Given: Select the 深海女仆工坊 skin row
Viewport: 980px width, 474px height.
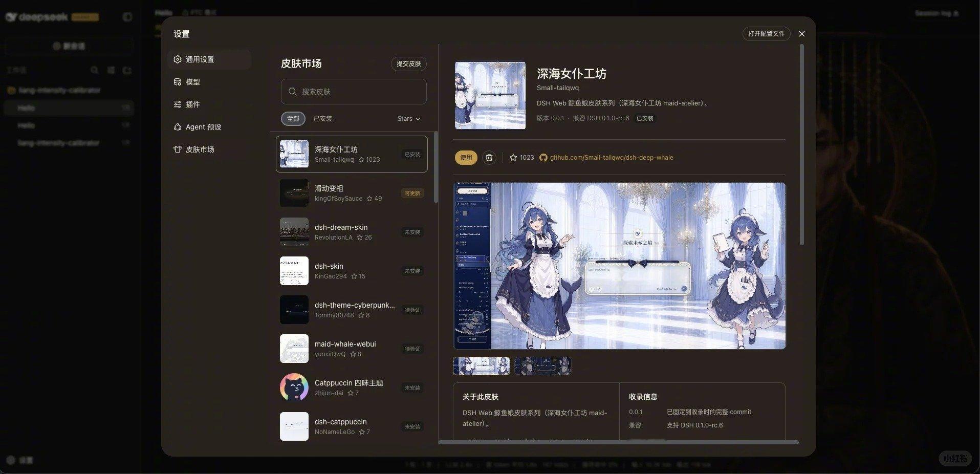Looking at the screenshot, I should pyautogui.click(x=352, y=154).
